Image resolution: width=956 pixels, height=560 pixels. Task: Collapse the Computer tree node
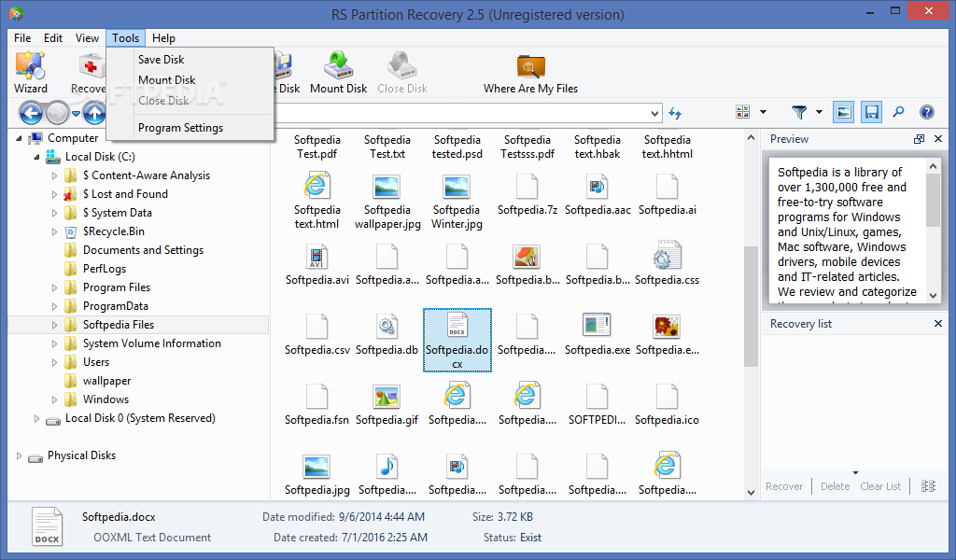pos(19,138)
